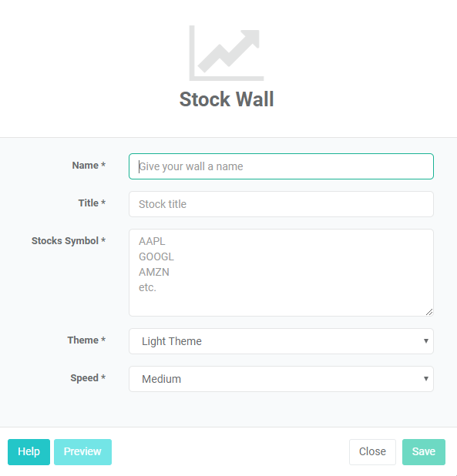This screenshot has width=457, height=476.
Task: Click the stock chart arrow icon
Action: [227, 53]
